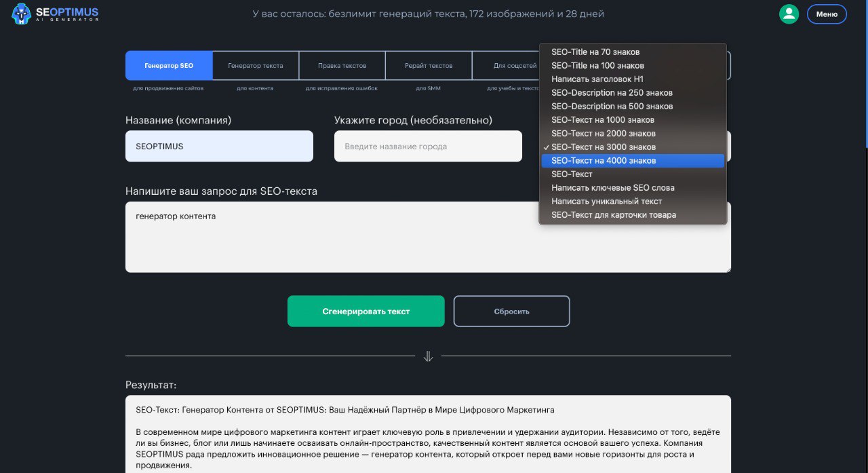Switch to the Генератор SEO tab
The image size is (868, 473).
(169, 66)
